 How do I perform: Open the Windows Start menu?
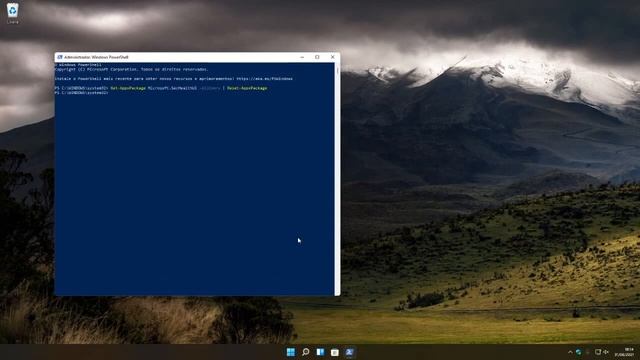pyautogui.click(x=291, y=352)
